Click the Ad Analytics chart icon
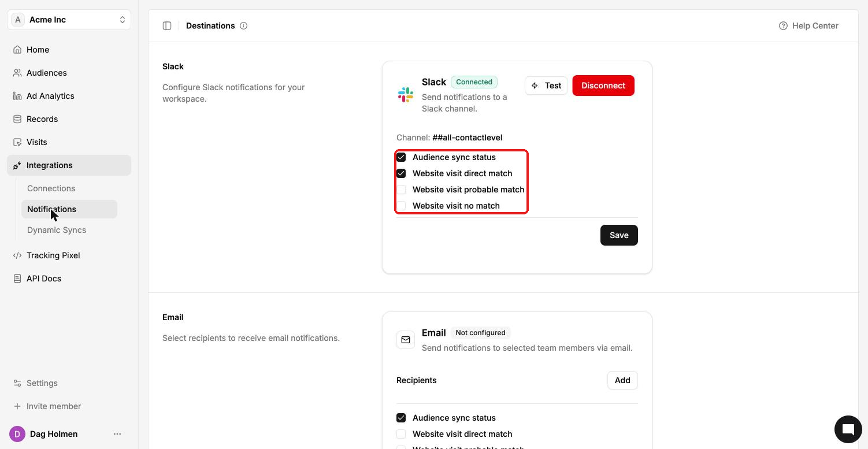Viewport: 868px width, 449px height. click(x=17, y=96)
